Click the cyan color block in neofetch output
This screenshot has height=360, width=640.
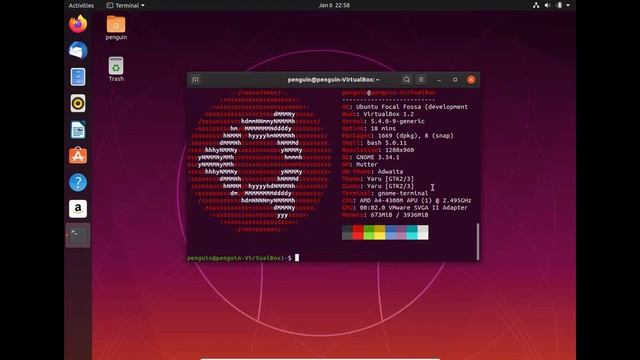(412, 233)
